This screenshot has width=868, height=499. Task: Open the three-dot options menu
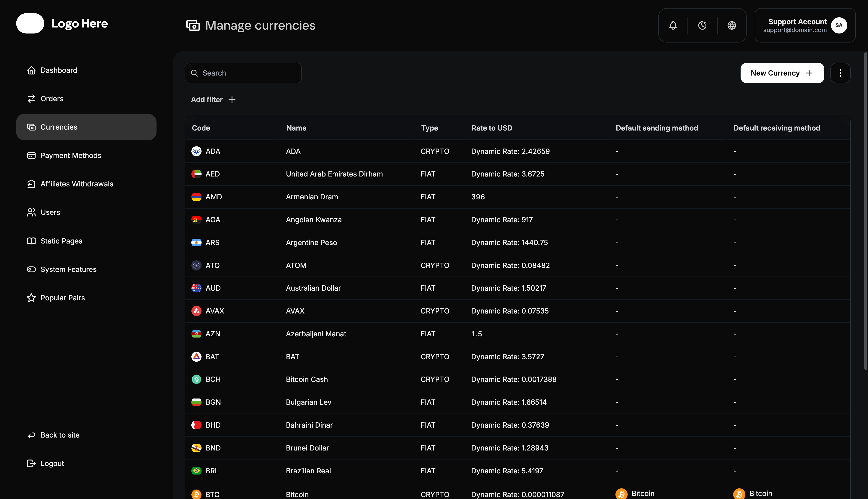tap(841, 73)
